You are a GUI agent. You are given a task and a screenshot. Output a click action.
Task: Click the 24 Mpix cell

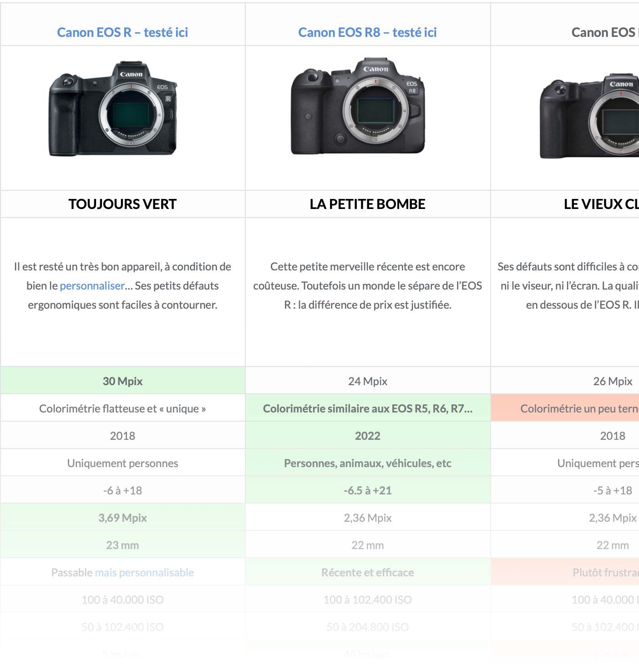(x=368, y=381)
